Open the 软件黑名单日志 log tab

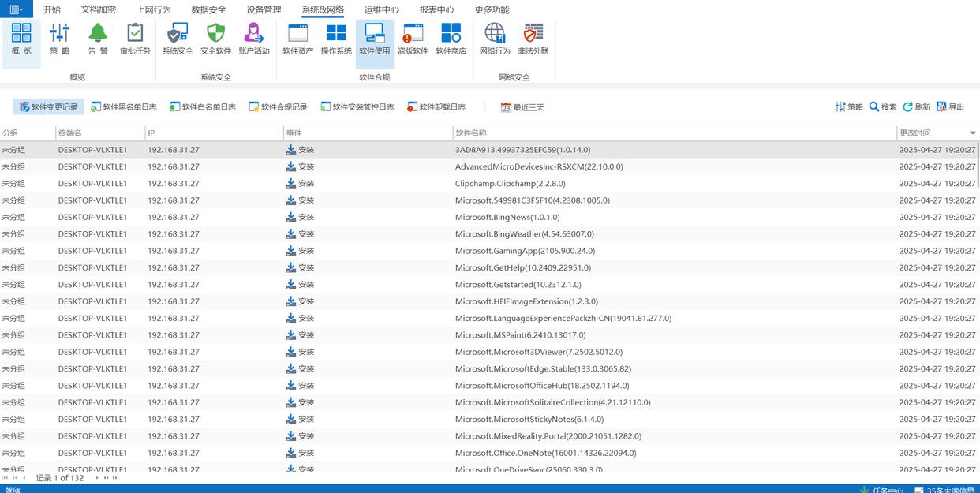[x=124, y=107]
